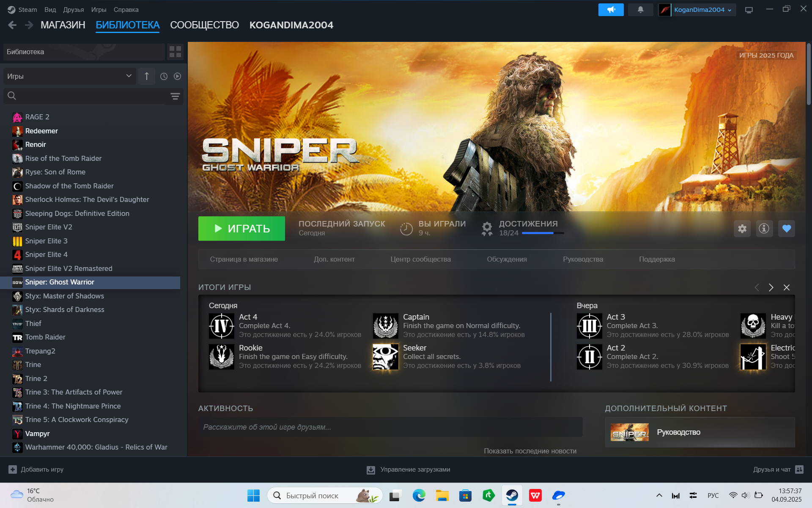This screenshot has width=812, height=508.
Task: Select RAGE 2 in library list
Action: click(x=38, y=117)
